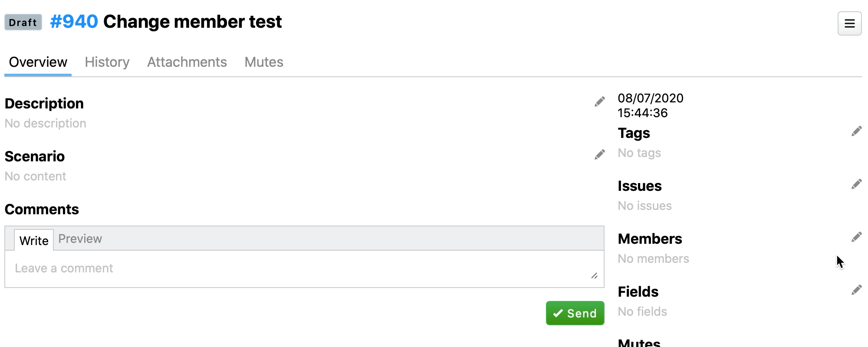
Task: Click the Scenario edit pencil icon
Action: click(599, 155)
